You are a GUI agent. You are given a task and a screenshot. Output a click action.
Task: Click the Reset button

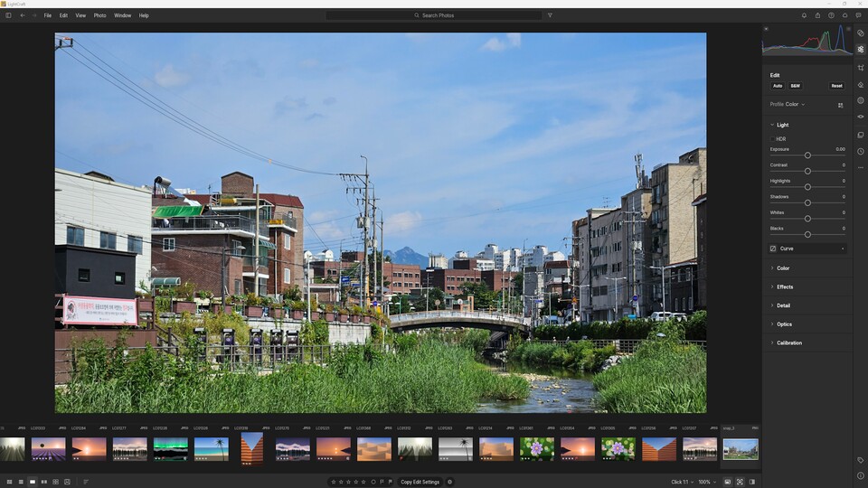click(836, 86)
